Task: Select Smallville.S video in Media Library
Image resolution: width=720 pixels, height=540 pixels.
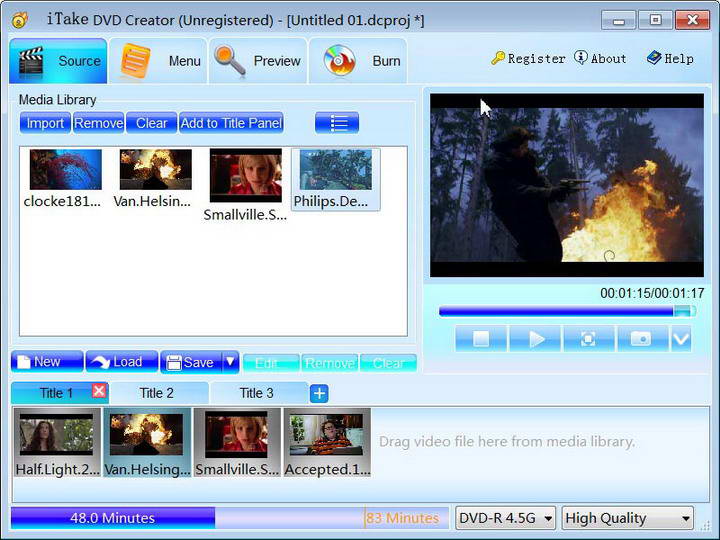Action: 245,186
